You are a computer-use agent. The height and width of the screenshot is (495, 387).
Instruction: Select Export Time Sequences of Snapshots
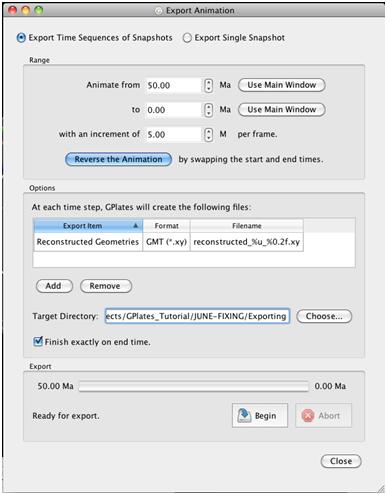pos(21,38)
